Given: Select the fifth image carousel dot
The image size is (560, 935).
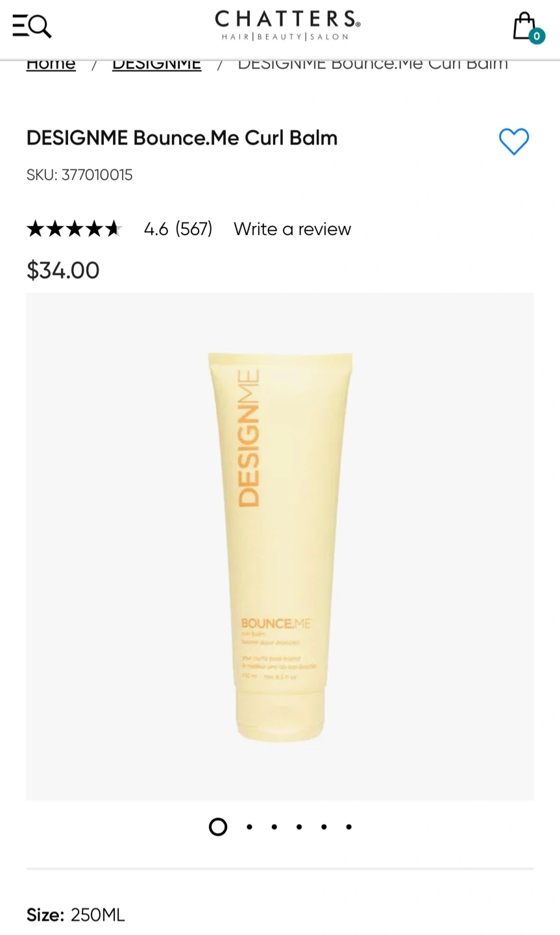Looking at the screenshot, I should (324, 827).
